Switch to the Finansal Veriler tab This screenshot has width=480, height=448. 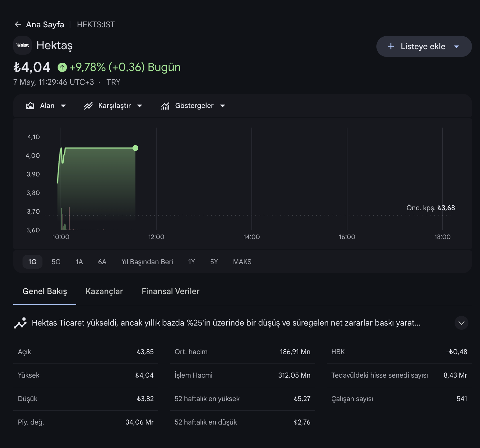click(171, 291)
